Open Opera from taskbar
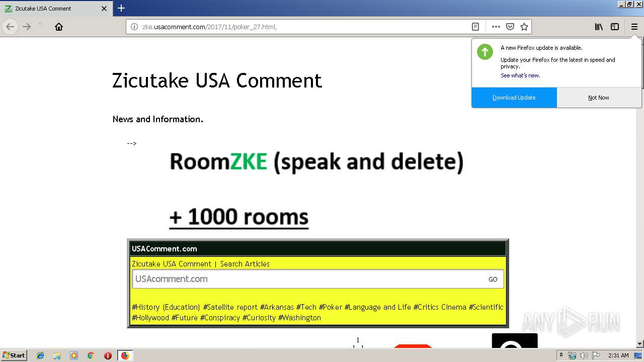The width and height of the screenshot is (644, 362). (108, 355)
